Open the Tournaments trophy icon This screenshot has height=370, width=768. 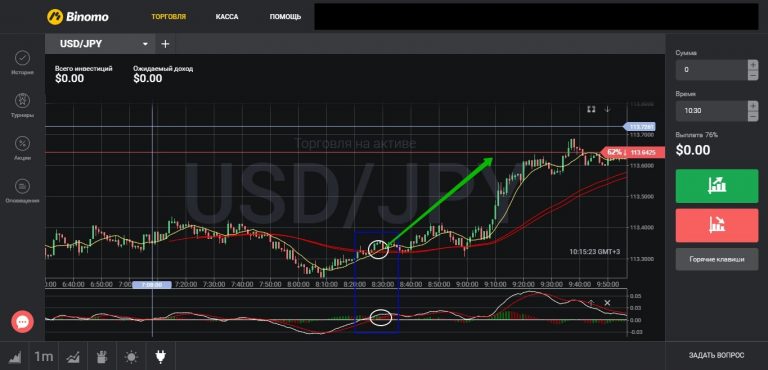(x=22, y=101)
